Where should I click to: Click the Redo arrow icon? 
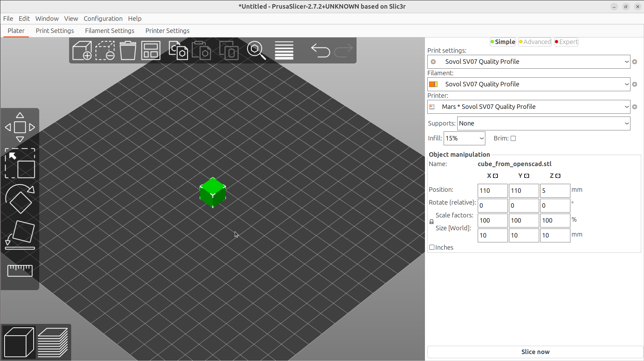coord(343,51)
